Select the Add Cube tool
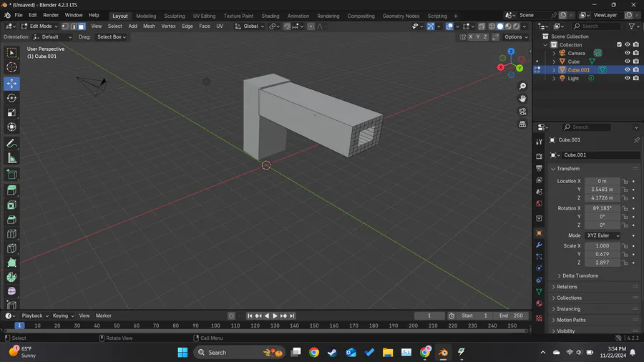 point(11,175)
